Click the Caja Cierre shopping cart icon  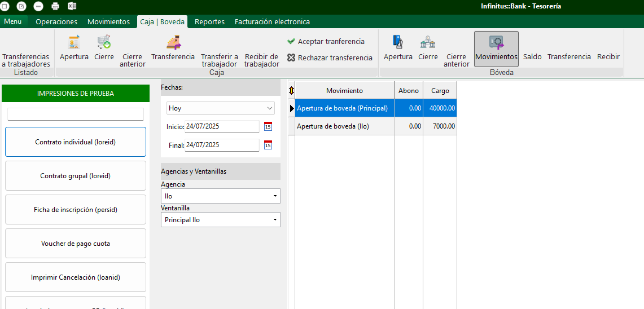click(104, 43)
